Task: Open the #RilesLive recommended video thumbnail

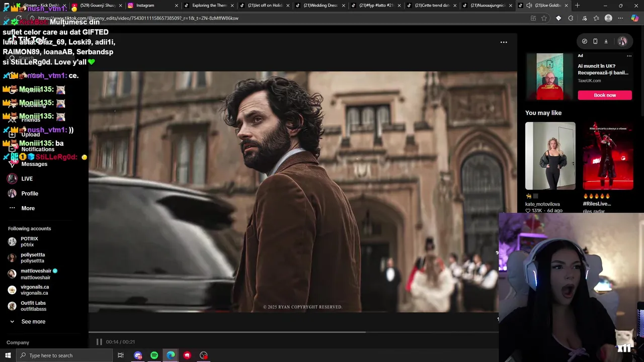Action: click(x=608, y=156)
